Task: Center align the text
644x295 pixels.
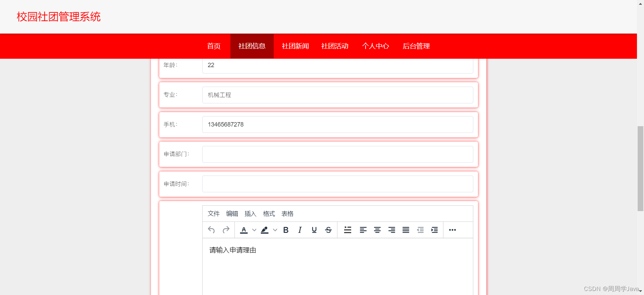Action: tap(377, 230)
